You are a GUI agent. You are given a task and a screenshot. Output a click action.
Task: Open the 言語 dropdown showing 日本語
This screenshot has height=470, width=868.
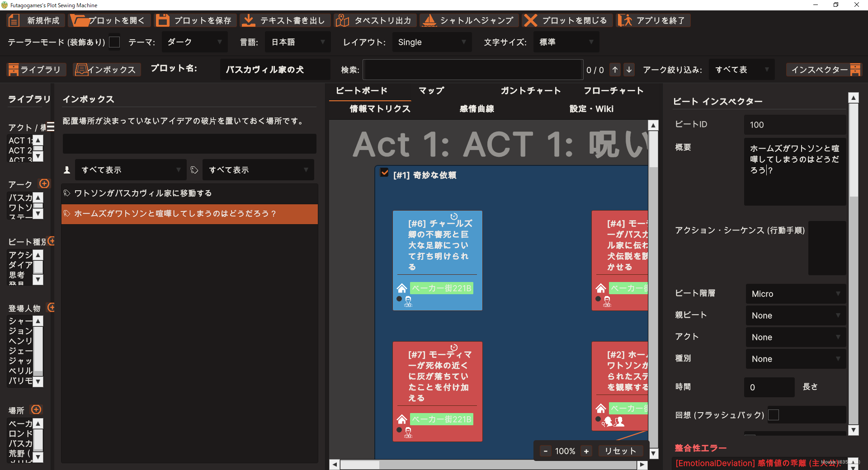point(298,42)
